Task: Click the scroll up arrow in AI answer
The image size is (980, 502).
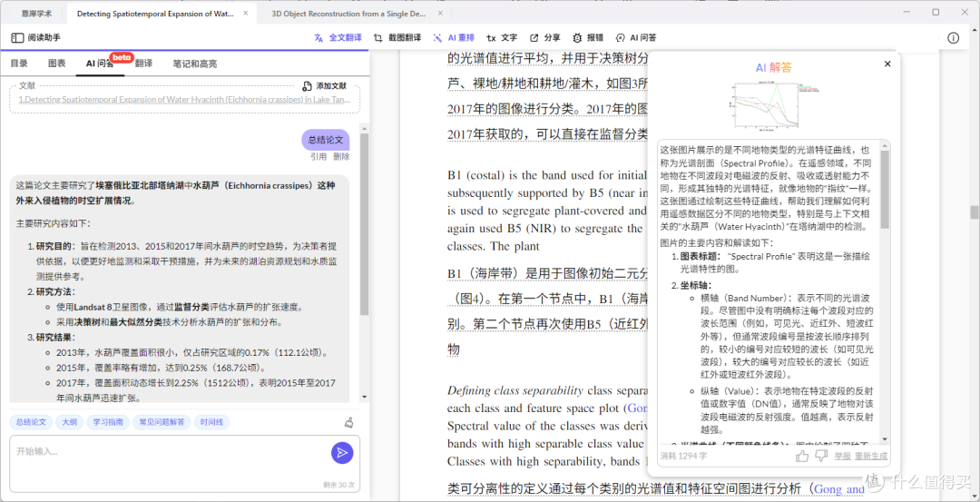Action: point(885,145)
